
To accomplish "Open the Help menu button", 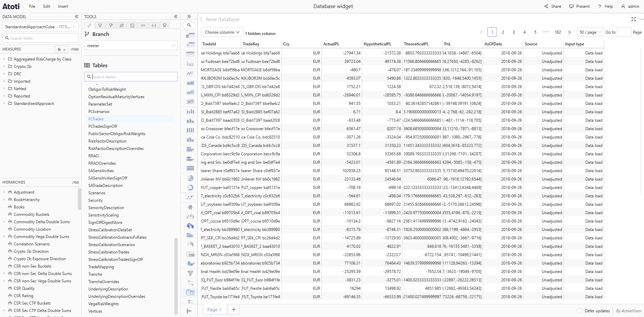I will [x=605, y=6].
